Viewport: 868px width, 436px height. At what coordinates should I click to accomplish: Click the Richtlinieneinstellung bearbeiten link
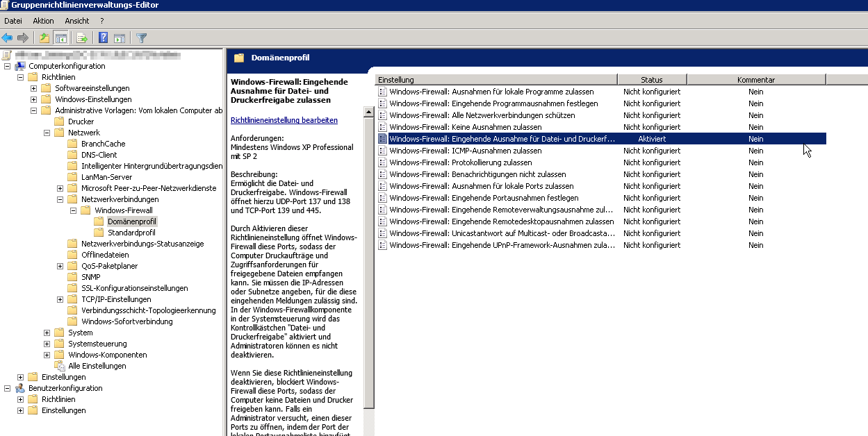[284, 120]
